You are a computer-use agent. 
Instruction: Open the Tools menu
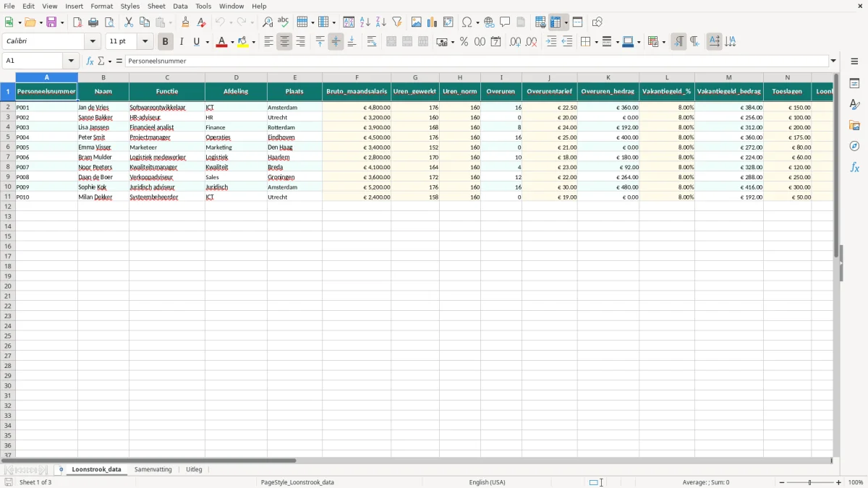coord(203,6)
